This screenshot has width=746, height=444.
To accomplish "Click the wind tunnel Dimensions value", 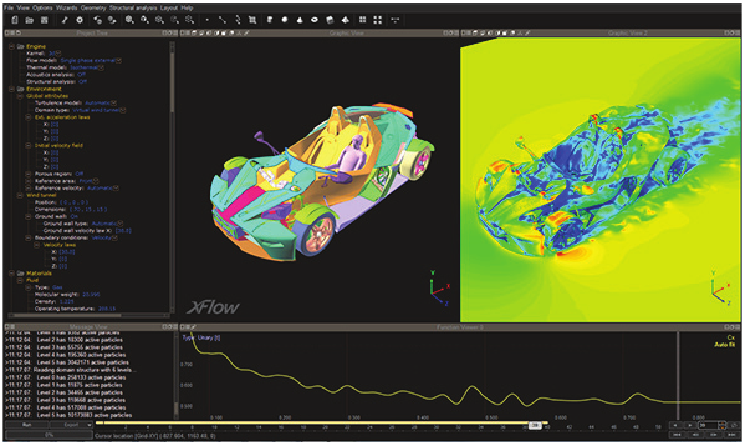I will (88, 209).
